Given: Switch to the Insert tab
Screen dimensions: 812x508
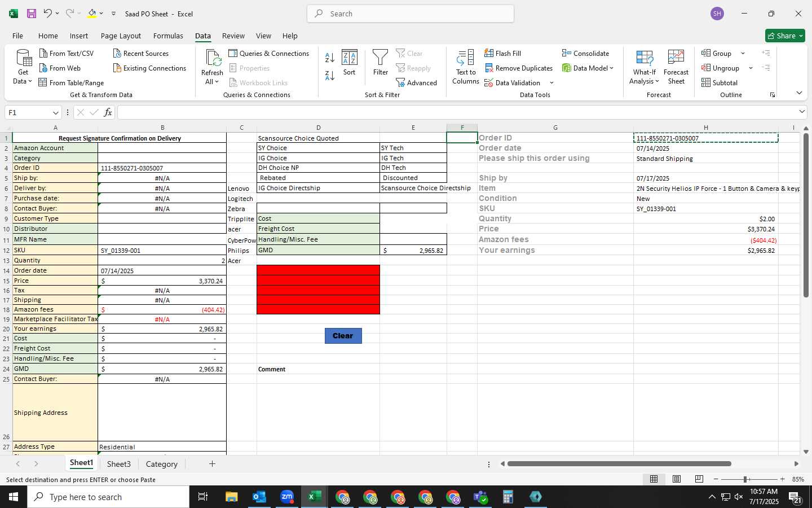Looking at the screenshot, I should point(79,36).
